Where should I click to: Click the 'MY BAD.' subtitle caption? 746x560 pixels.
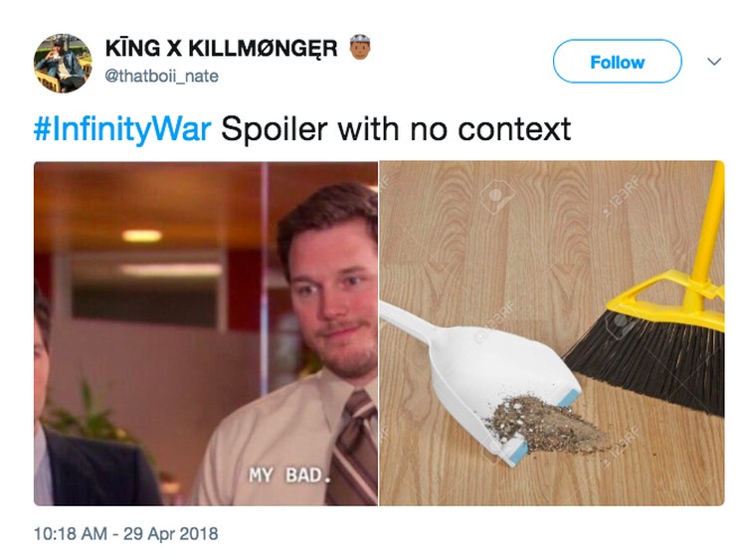click(x=289, y=474)
